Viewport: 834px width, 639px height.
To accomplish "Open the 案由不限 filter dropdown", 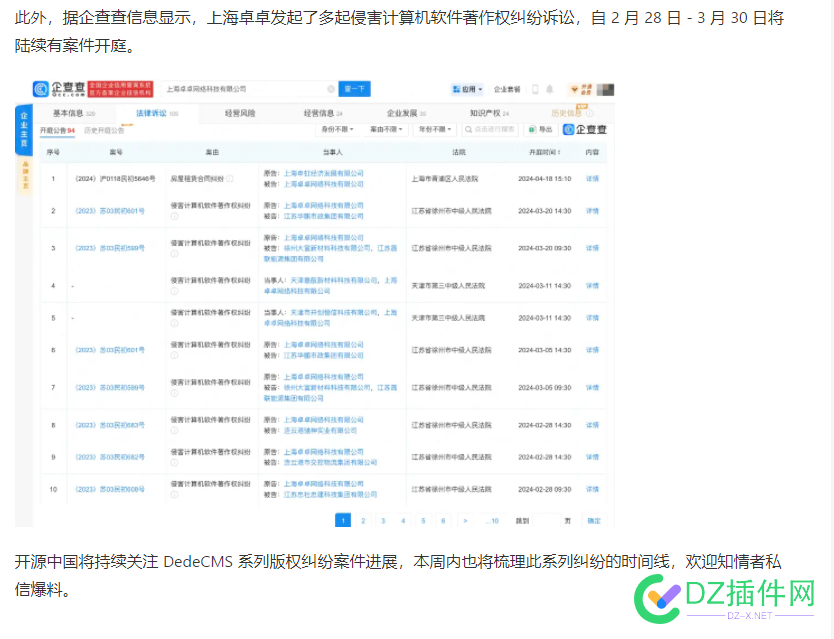I will pyautogui.click(x=386, y=129).
